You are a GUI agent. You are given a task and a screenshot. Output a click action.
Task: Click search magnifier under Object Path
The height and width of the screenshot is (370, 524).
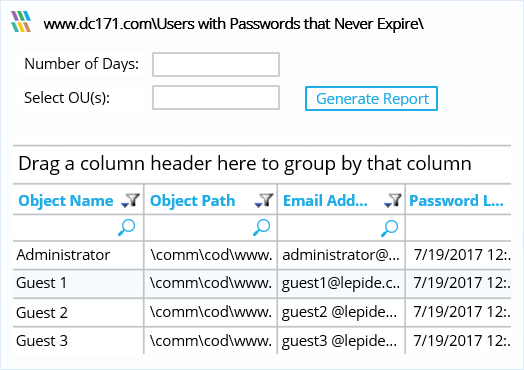point(261,228)
